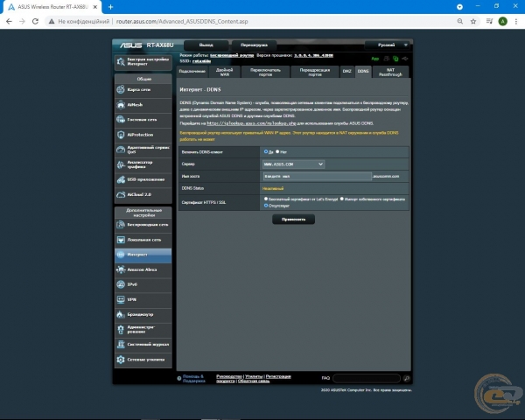Switch to Переадресация портов tab

[x=315, y=72]
